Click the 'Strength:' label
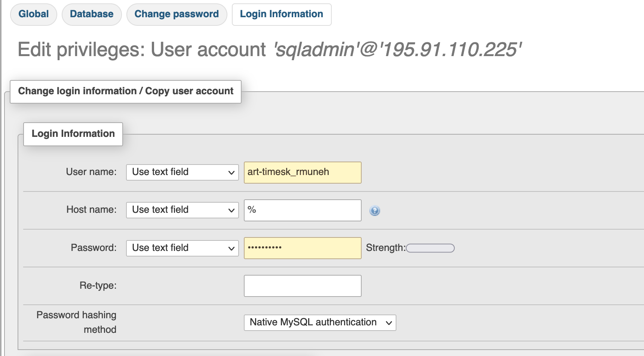Image resolution: width=644 pixels, height=356 pixels. coord(386,248)
